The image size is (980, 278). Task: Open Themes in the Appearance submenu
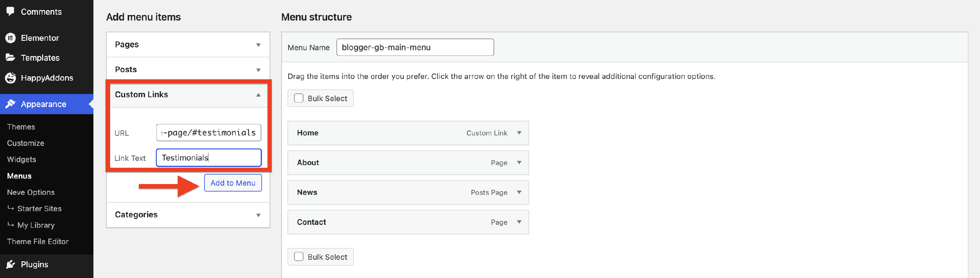coord(21,127)
